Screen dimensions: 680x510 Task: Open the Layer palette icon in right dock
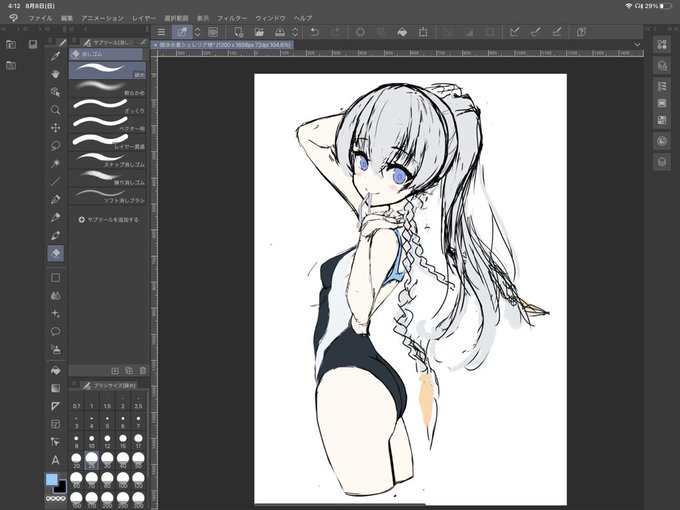coord(662,162)
